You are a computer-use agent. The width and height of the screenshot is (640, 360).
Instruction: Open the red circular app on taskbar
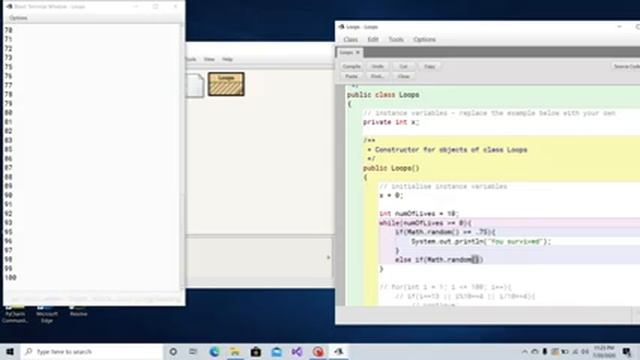point(318,351)
